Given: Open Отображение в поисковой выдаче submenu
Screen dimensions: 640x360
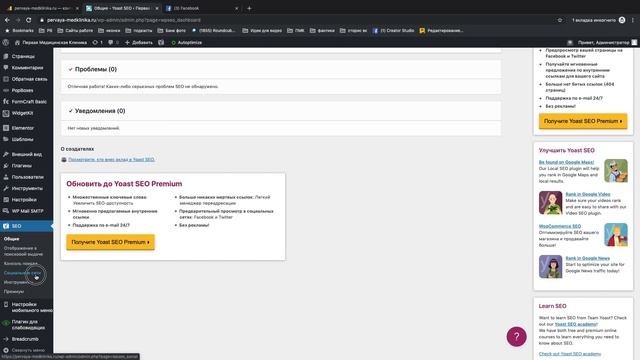Looking at the screenshot, I should [23, 251].
